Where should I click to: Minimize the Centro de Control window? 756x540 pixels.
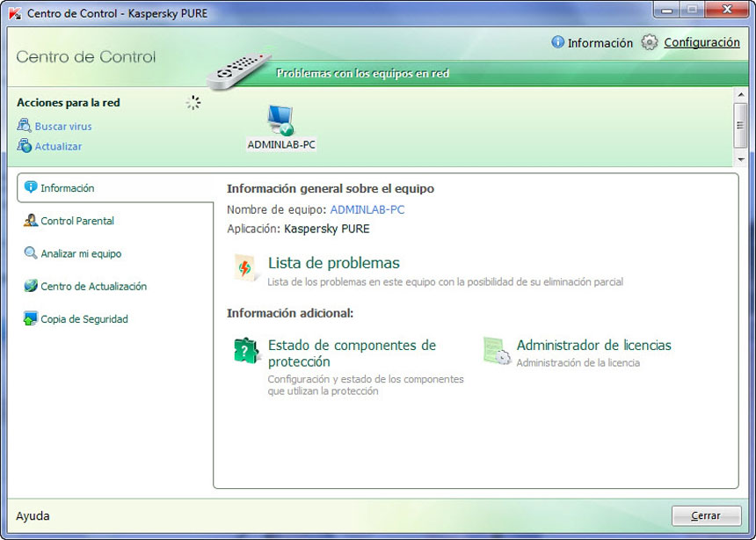pos(667,10)
